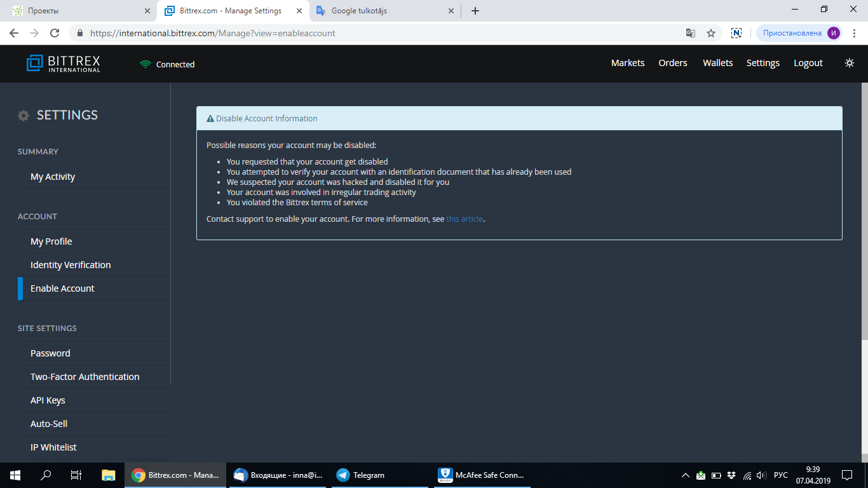868x488 pixels.
Task: Click the green download icon in the system tray
Action: pos(700,475)
